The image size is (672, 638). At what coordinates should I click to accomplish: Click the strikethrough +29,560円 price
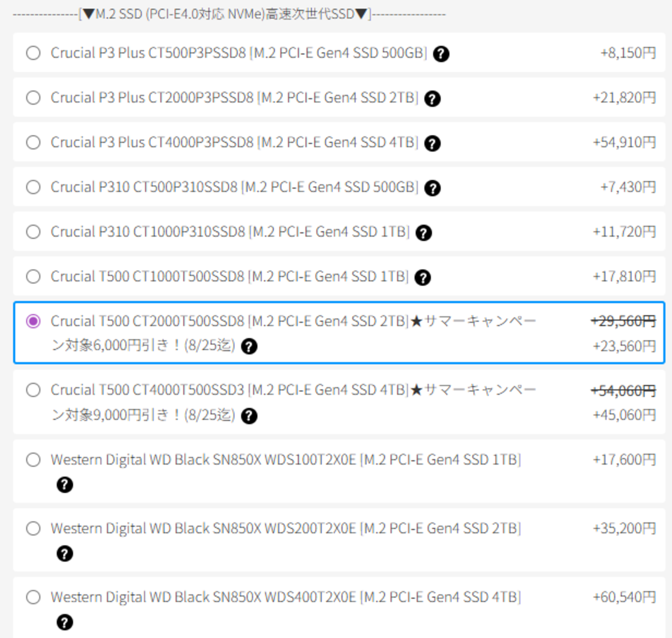(x=624, y=321)
